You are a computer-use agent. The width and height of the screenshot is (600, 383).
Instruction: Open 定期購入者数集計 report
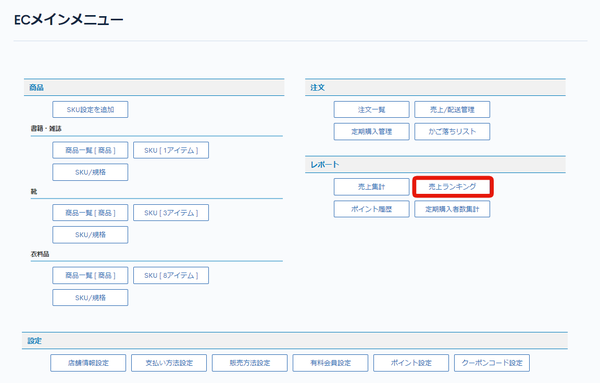point(452,209)
